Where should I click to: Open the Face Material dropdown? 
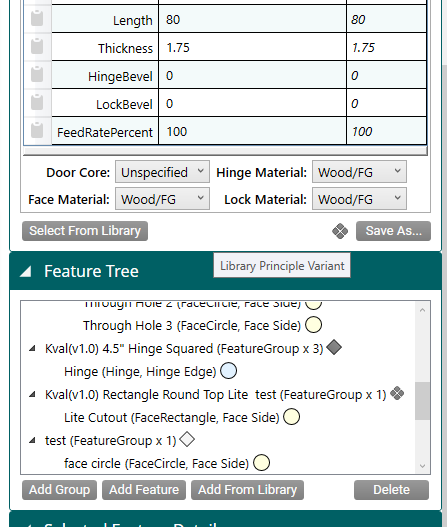[162, 199]
